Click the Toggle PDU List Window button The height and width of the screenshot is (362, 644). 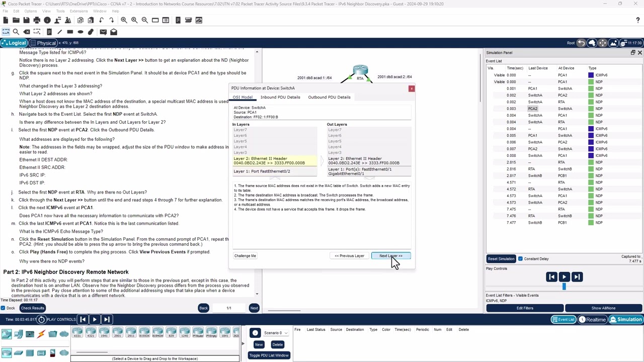269,355
